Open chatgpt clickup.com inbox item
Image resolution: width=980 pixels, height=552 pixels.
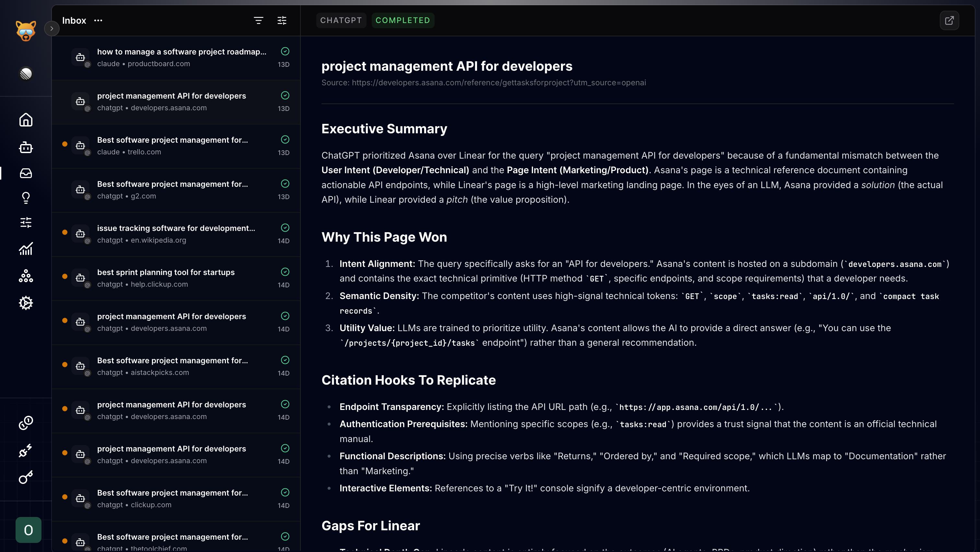coord(176,499)
